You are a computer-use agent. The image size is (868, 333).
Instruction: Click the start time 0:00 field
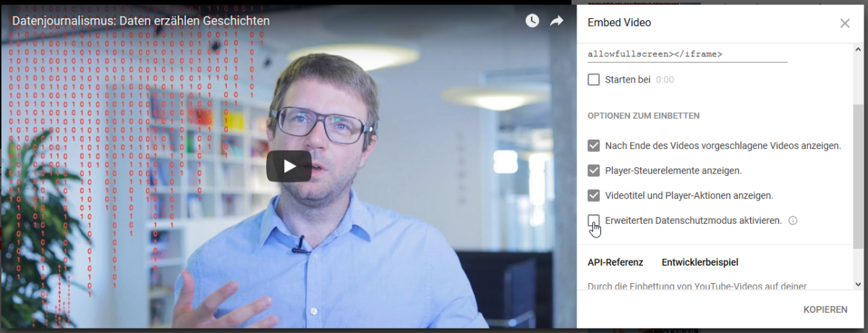[x=665, y=80]
